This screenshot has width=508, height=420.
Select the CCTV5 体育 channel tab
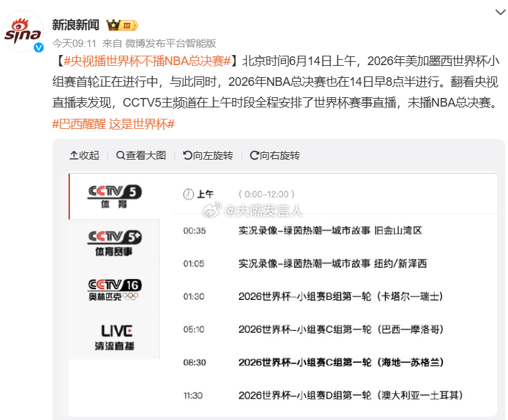[x=114, y=197]
